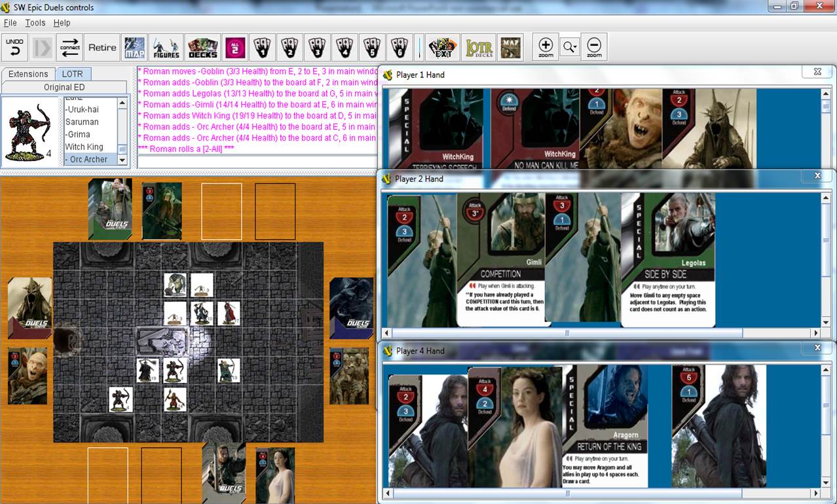The width and height of the screenshot is (837, 504).
Task: Click the card-hand icon numbered 6
Action: [x=399, y=48]
